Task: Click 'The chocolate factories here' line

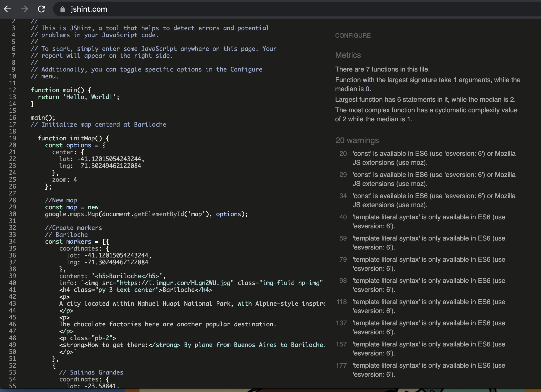Action: (x=168, y=324)
